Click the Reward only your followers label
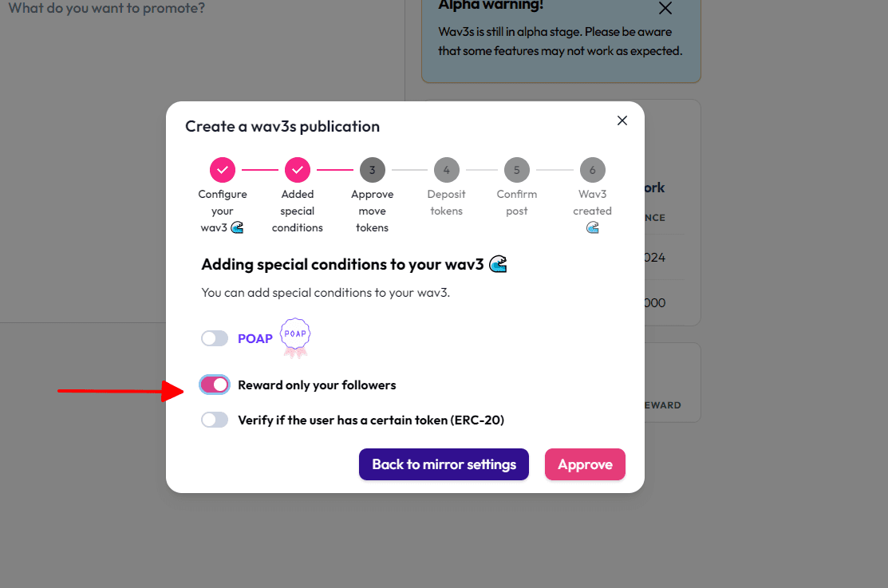This screenshot has width=888, height=588. tap(317, 385)
